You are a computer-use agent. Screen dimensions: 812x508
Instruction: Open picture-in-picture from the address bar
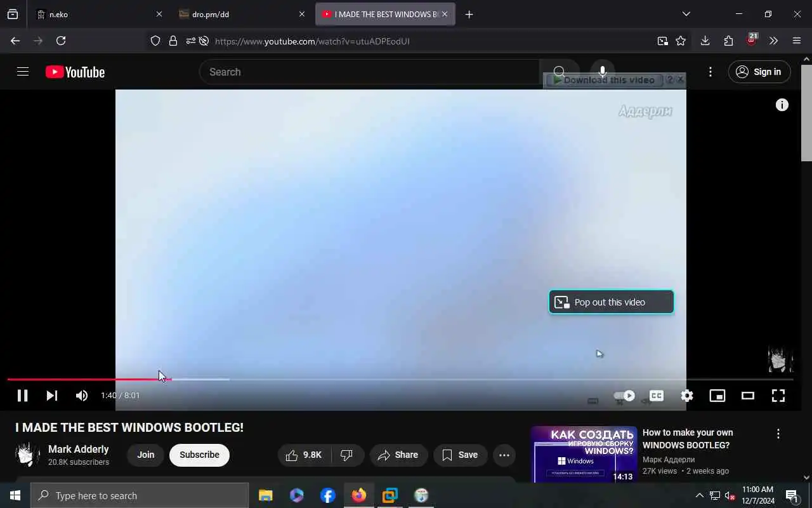[662, 41]
